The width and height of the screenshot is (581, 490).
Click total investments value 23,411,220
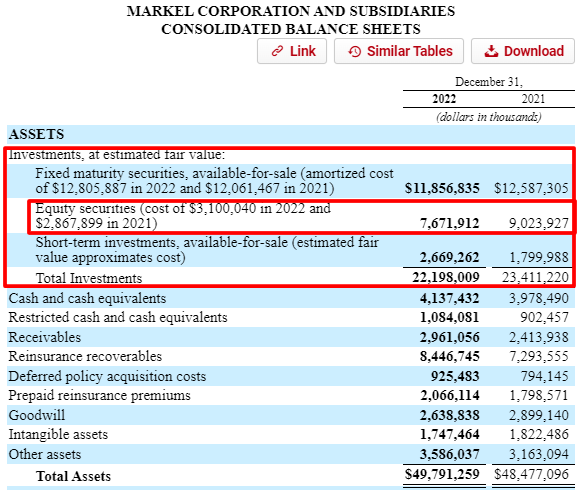click(x=535, y=277)
